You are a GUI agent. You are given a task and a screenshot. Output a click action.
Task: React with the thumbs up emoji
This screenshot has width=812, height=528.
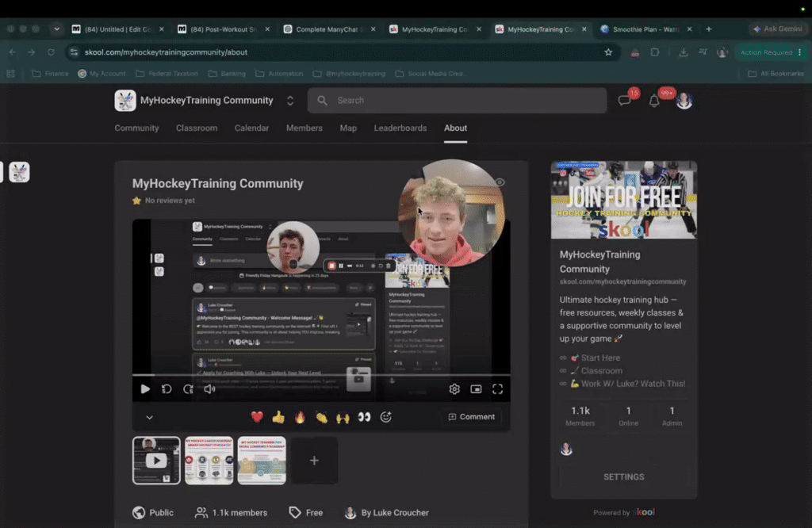278,417
